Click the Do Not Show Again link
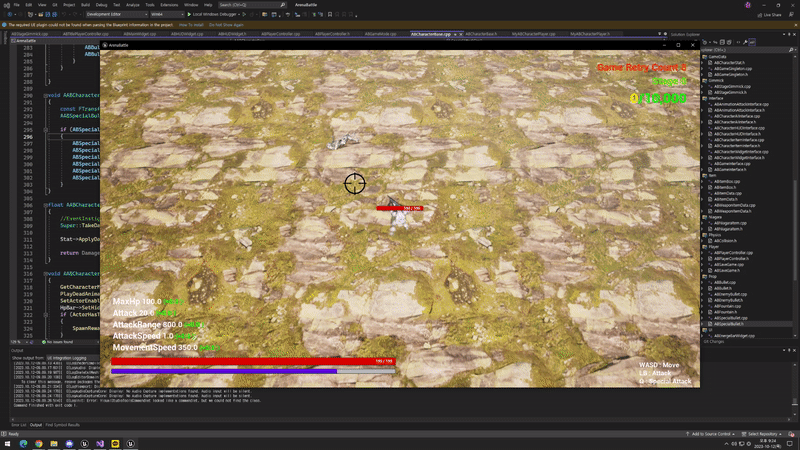 226,25
